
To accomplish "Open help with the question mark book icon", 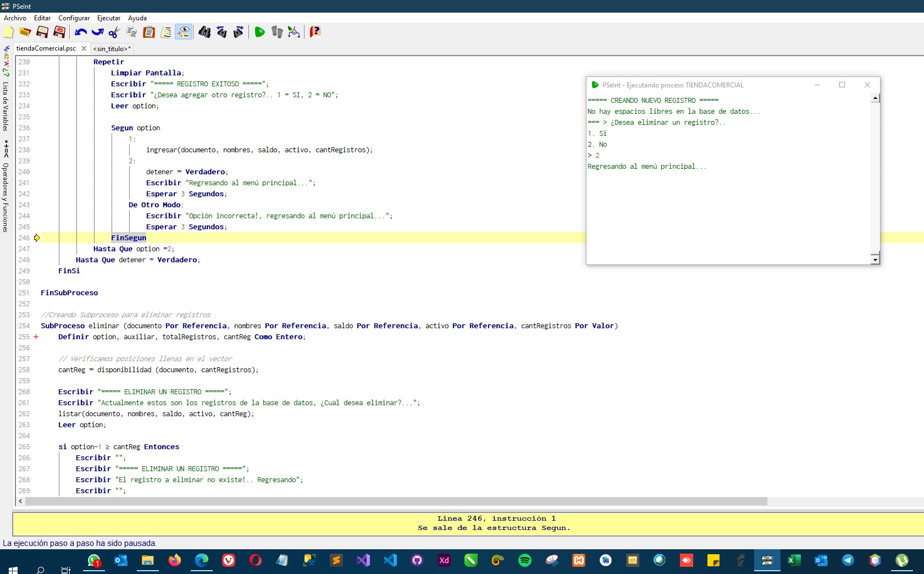I will [315, 32].
